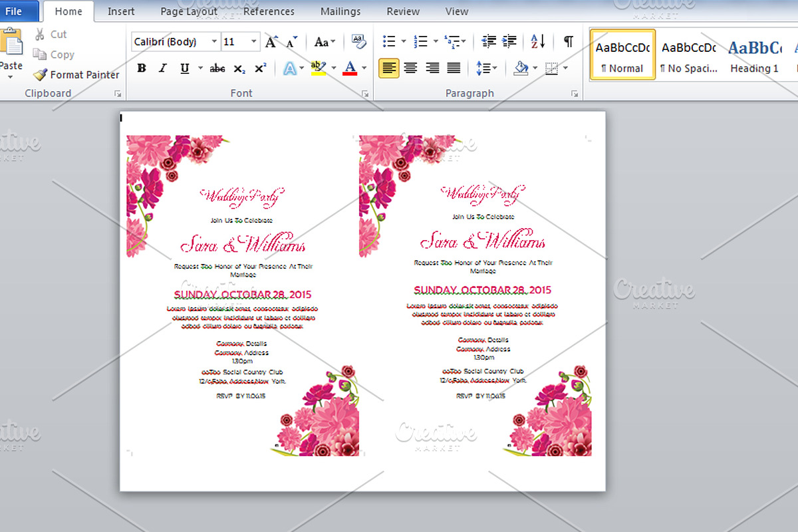The height and width of the screenshot is (532, 798).
Task: Click the borders icon
Action: click(551, 68)
